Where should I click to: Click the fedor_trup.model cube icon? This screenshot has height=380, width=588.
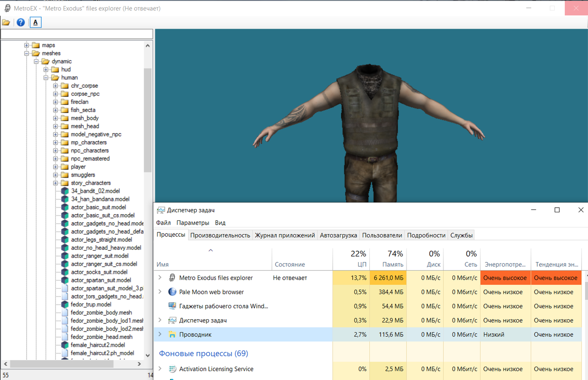65,304
